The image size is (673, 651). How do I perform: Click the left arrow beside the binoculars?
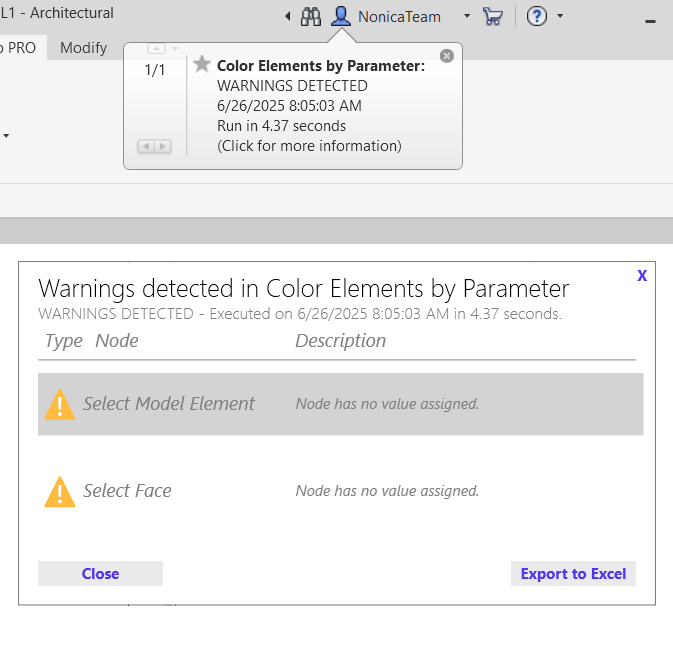pyautogui.click(x=288, y=16)
